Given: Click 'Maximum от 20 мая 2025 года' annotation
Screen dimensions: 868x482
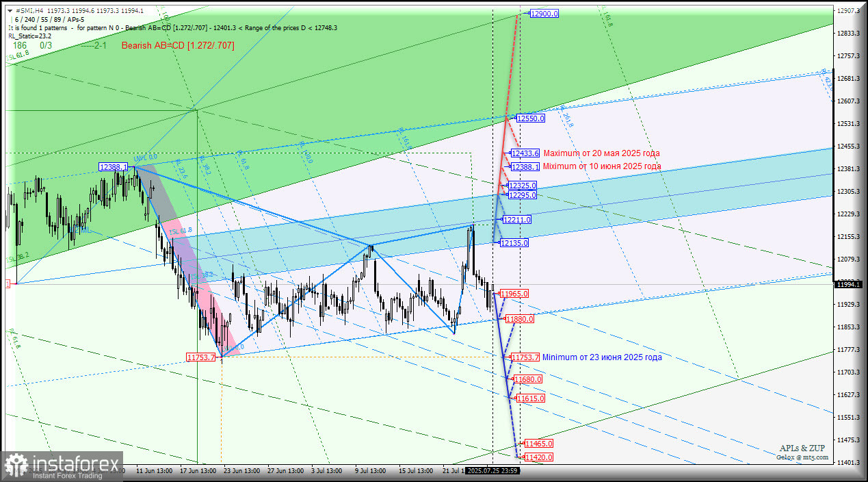Looking at the screenshot, I should click(x=602, y=153).
